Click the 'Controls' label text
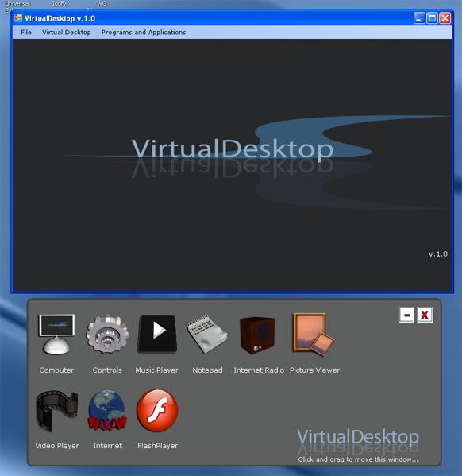This screenshot has height=476, width=462. [107, 370]
